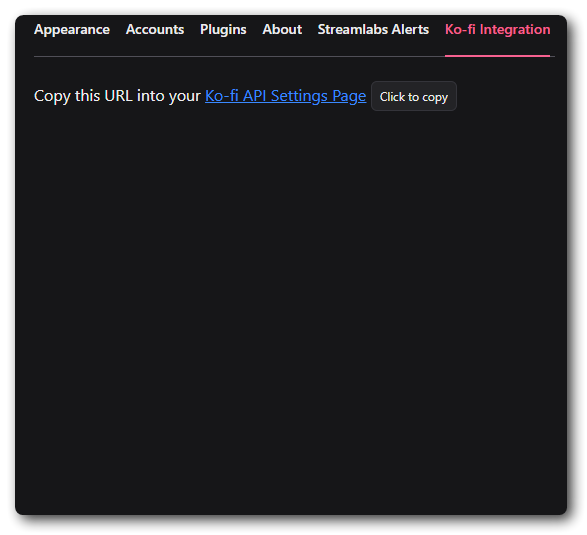Select the About tab
587x535 pixels.
click(282, 30)
